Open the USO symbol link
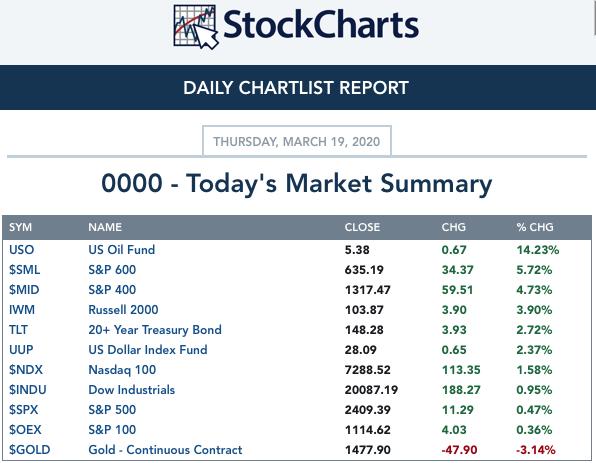Screen dimensions: 596x463 (x=22, y=250)
